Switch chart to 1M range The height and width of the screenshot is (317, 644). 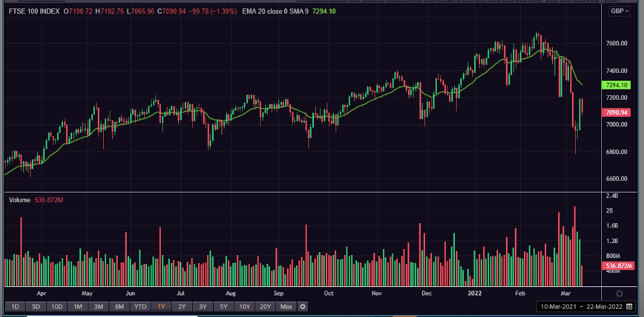pyautogui.click(x=77, y=307)
